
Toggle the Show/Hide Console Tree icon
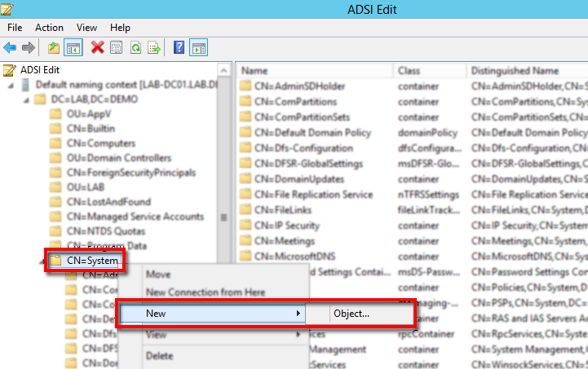point(72,48)
